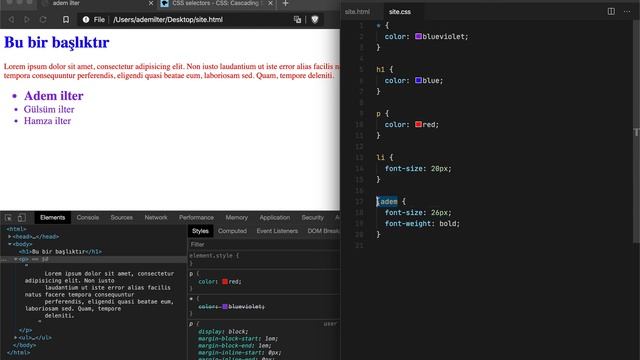
Task: Go back in browser history
Action: coord(11,20)
